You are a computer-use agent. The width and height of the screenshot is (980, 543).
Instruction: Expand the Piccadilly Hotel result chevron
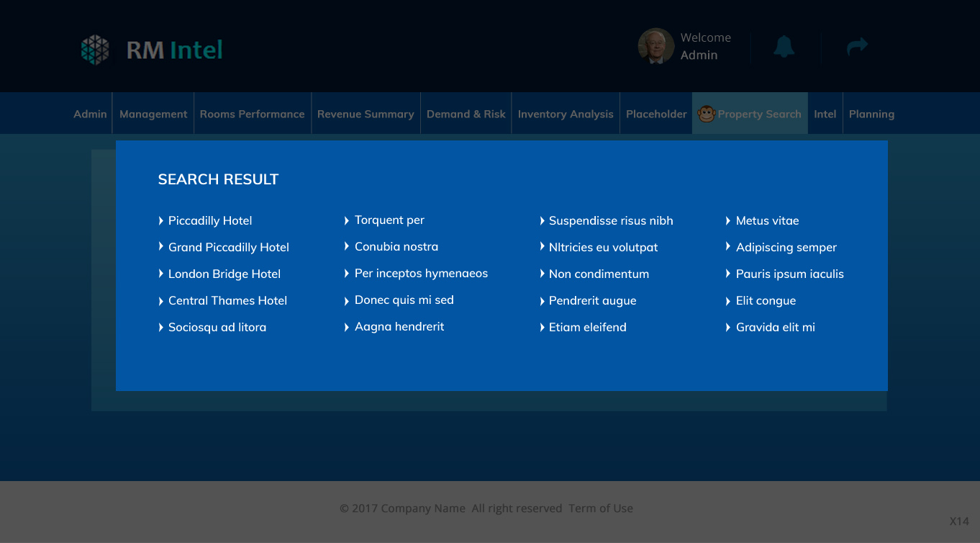(x=160, y=220)
